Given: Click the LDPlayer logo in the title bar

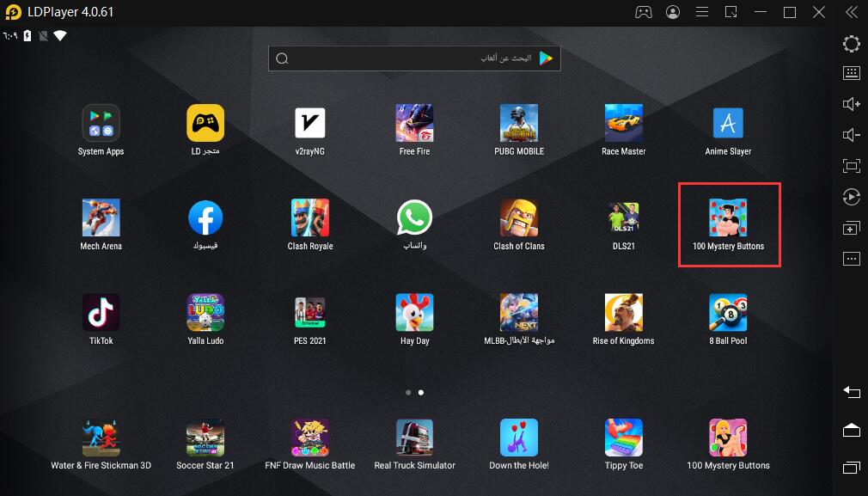Looking at the screenshot, I should (13, 12).
